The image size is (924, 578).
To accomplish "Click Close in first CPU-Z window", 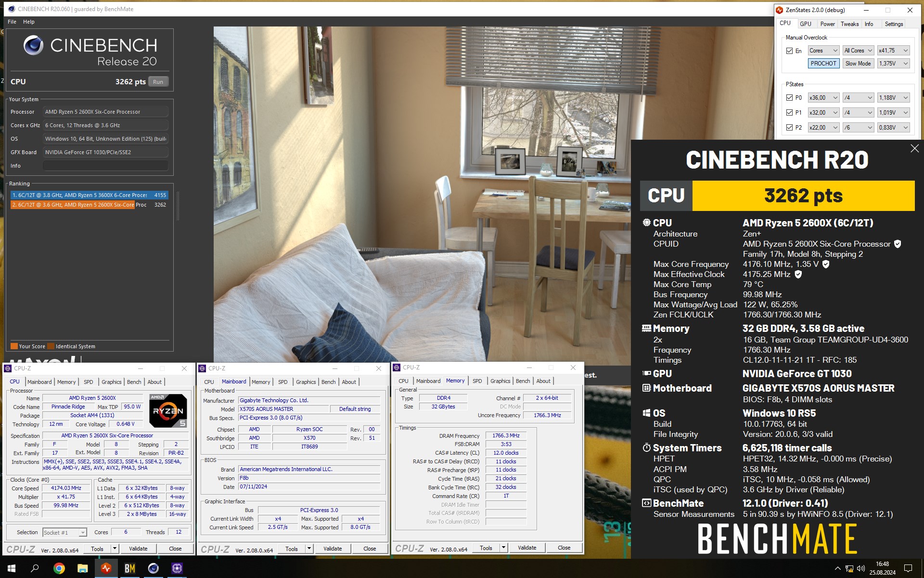I will (175, 549).
